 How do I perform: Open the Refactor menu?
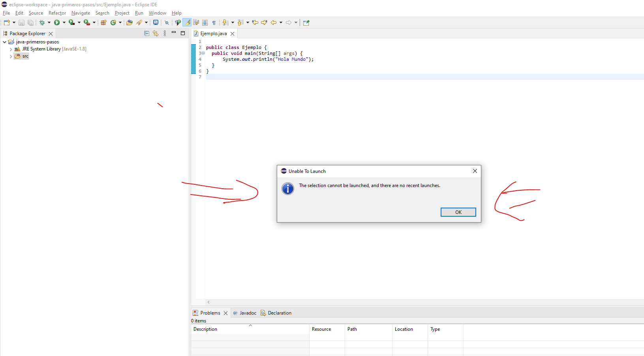click(57, 13)
